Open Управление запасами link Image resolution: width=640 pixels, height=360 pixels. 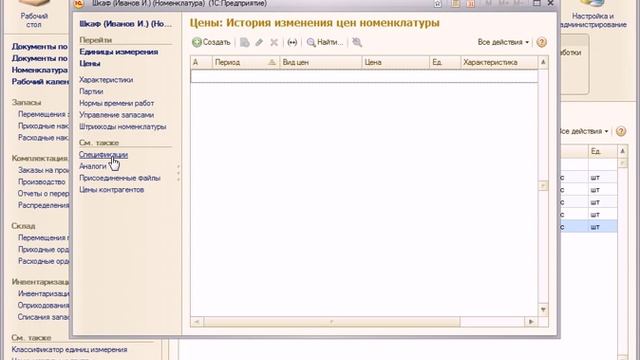point(117,115)
